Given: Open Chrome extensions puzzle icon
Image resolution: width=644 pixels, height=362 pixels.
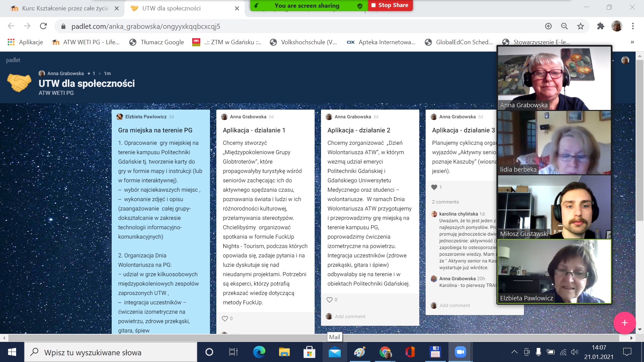Looking at the screenshot, I should tap(600, 26).
